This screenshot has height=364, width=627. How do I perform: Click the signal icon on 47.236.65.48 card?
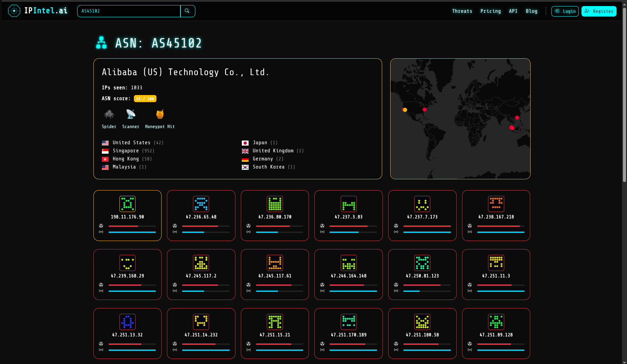click(175, 232)
